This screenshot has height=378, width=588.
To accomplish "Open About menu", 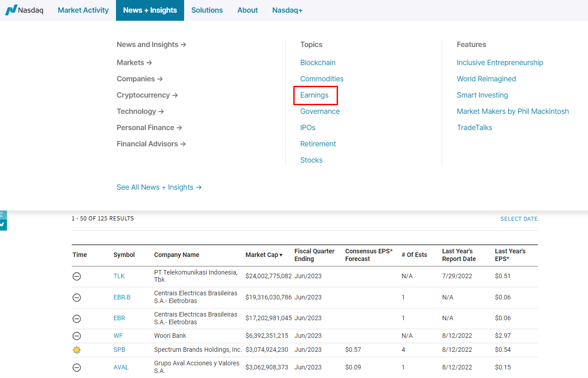I will pyautogui.click(x=247, y=10).
